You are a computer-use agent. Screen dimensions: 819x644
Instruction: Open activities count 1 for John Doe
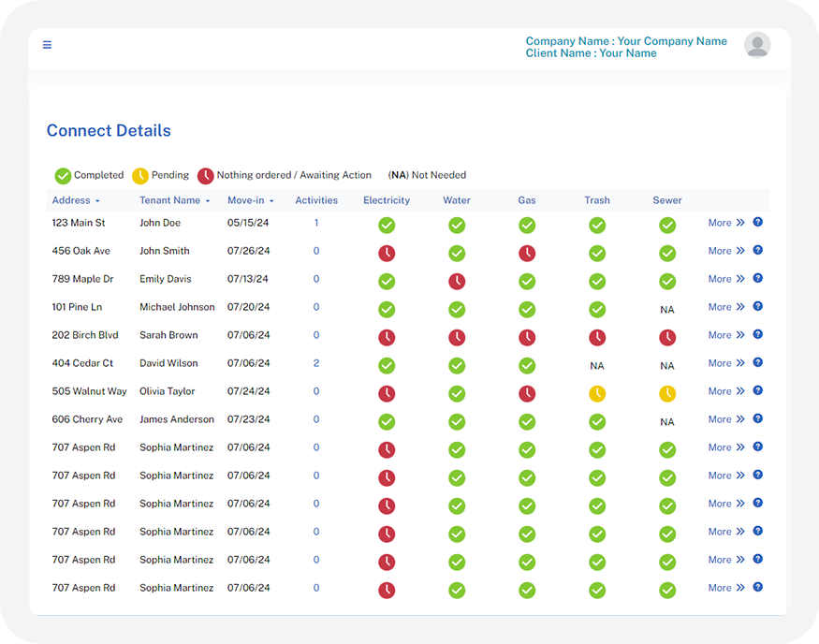316,223
